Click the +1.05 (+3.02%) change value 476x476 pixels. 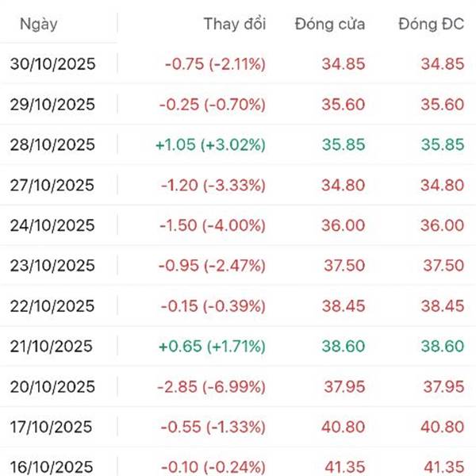coord(213,145)
